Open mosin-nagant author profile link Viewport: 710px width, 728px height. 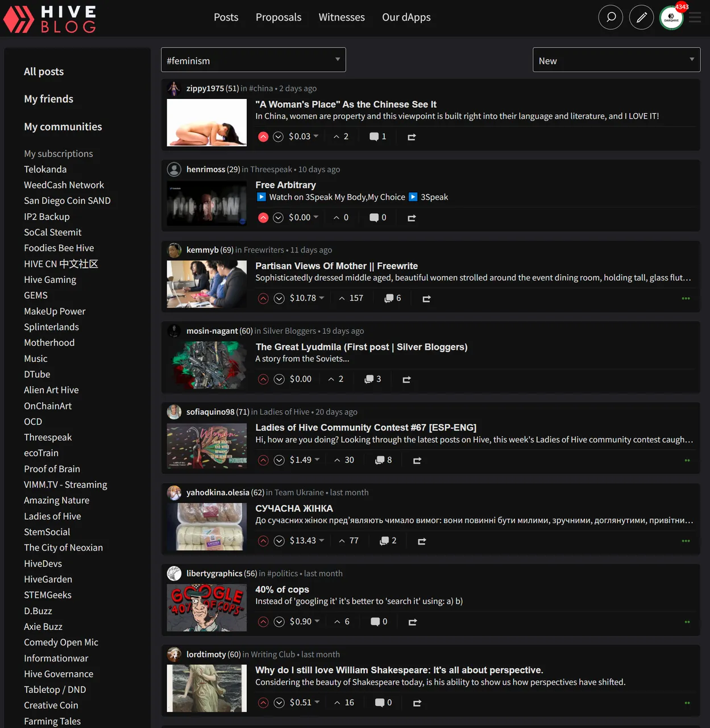pos(212,331)
